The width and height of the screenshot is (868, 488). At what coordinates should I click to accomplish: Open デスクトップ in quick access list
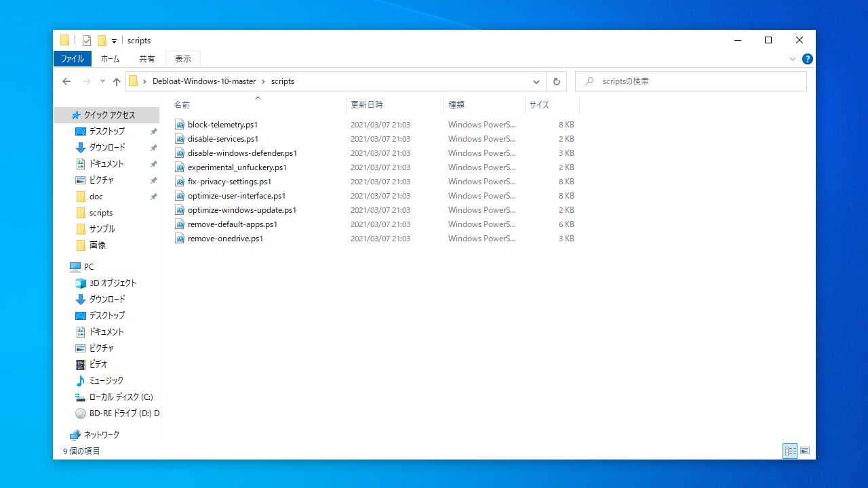click(x=100, y=131)
